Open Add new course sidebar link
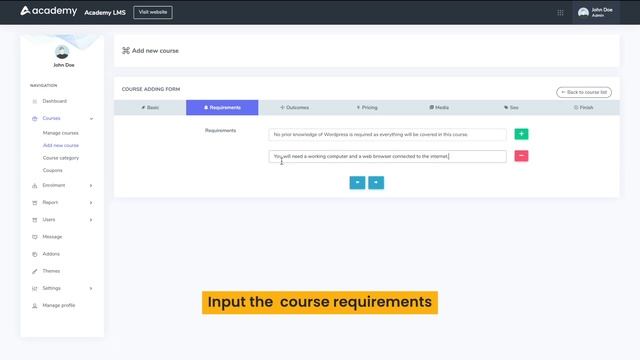 (x=61, y=145)
